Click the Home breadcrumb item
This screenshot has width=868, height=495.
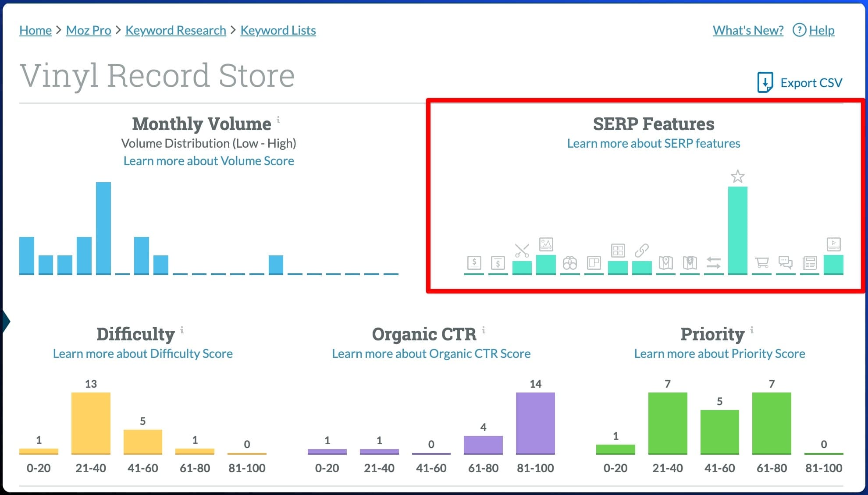[x=35, y=30]
